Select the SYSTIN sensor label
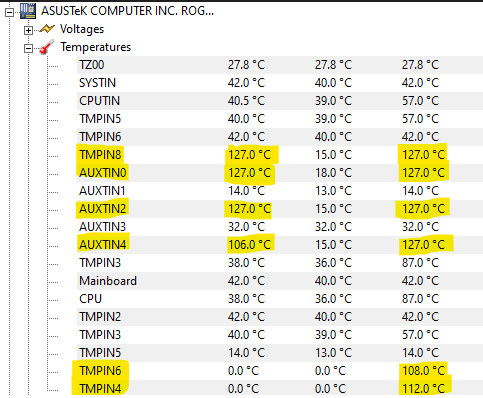Image resolution: width=483 pixels, height=398 pixels. point(97,83)
